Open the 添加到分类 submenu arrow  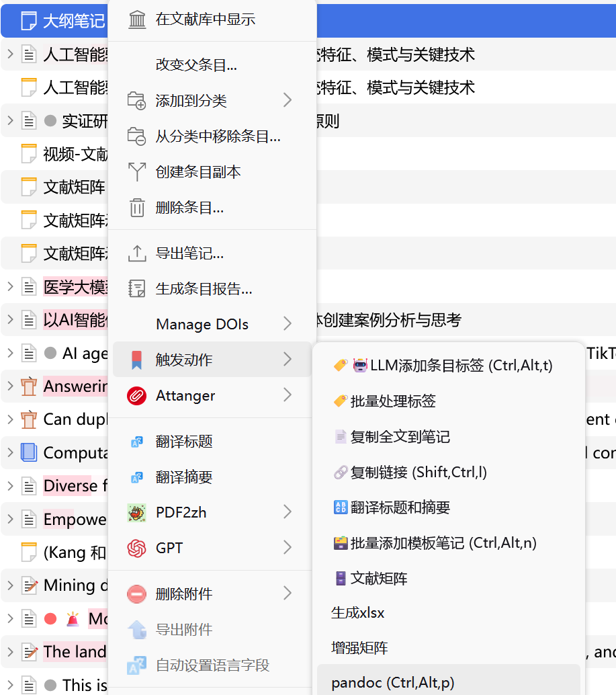coord(288,100)
